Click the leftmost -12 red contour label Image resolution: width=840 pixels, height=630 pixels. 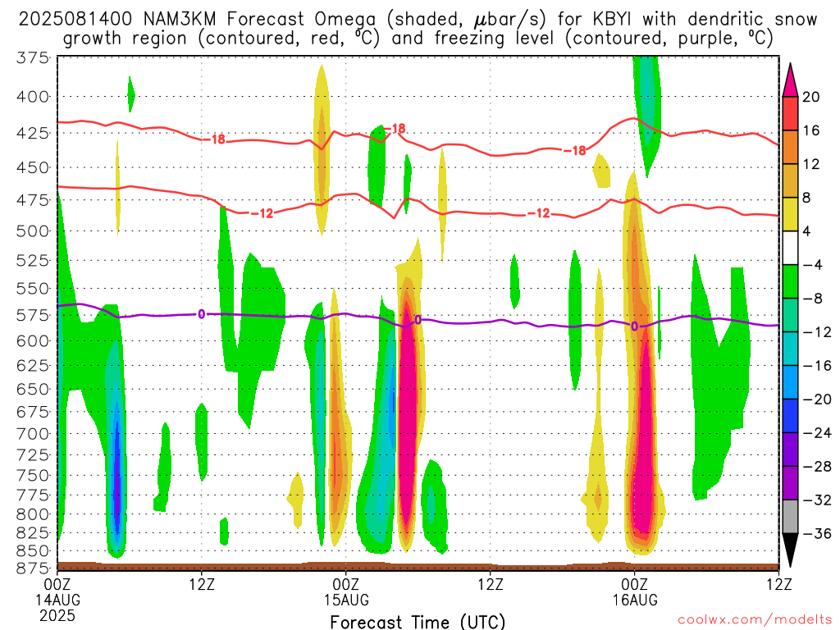click(x=262, y=214)
